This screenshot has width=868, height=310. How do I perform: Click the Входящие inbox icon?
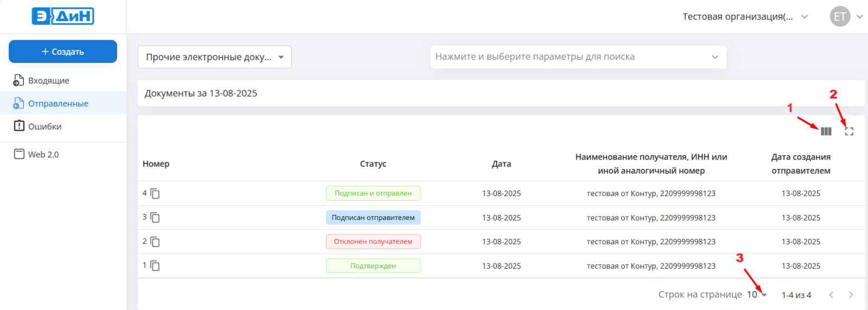coord(18,80)
